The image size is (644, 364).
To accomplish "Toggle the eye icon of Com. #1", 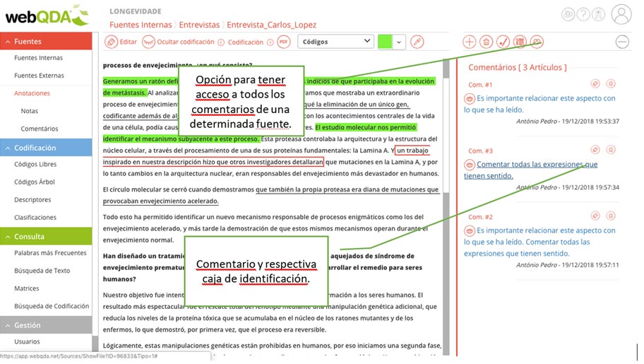I will tap(470, 99).
